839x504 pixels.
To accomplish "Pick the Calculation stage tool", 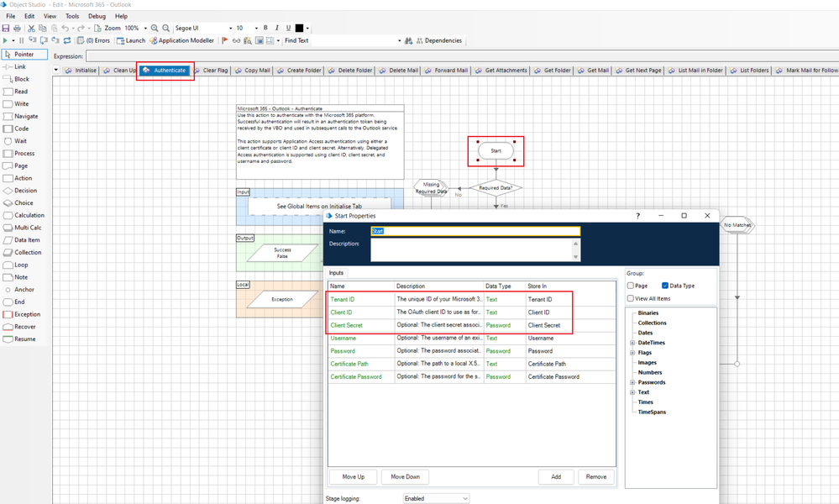I will pyautogui.click(x=29, y=215).
